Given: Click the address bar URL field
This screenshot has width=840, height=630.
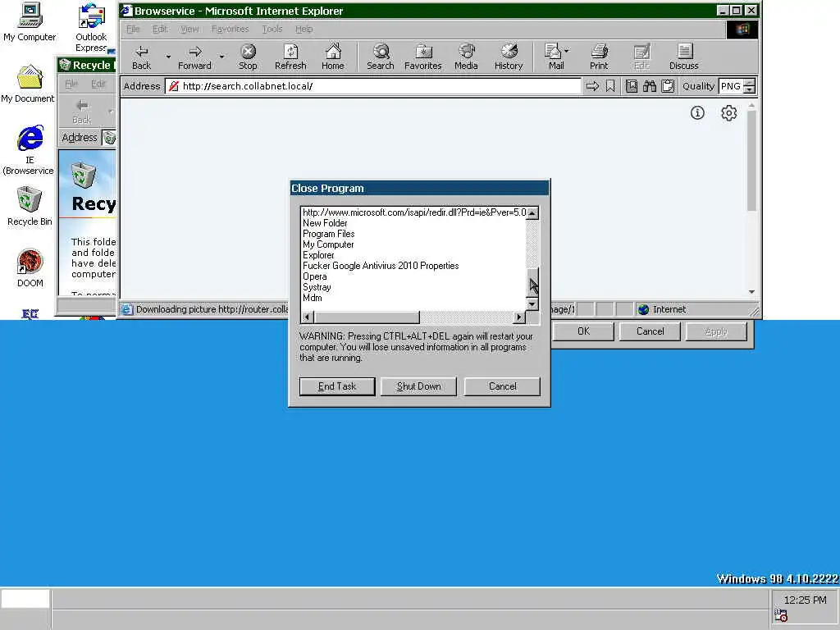Looking at the screenshot, I should point(372,86).
